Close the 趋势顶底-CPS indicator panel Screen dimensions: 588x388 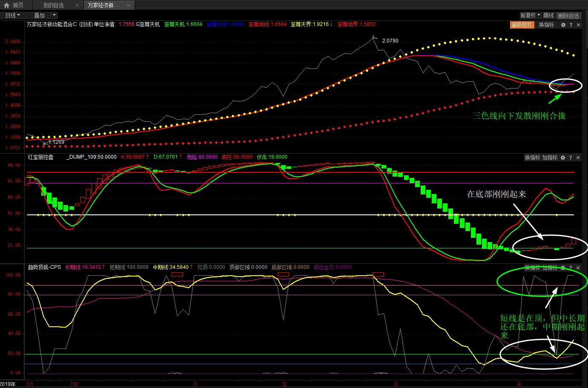pyautogui.click(x=578, y=268)
